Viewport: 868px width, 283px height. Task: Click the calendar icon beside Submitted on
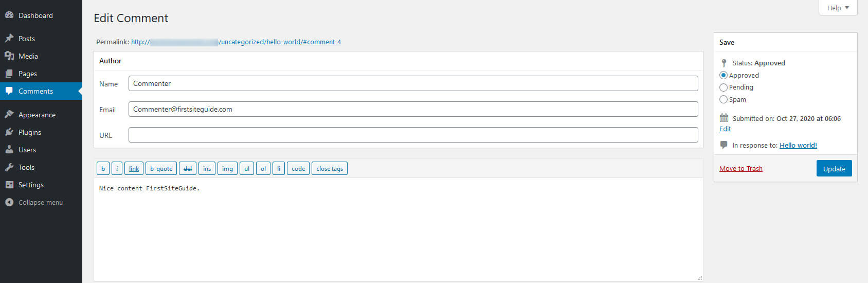click(x=724, y=118)
